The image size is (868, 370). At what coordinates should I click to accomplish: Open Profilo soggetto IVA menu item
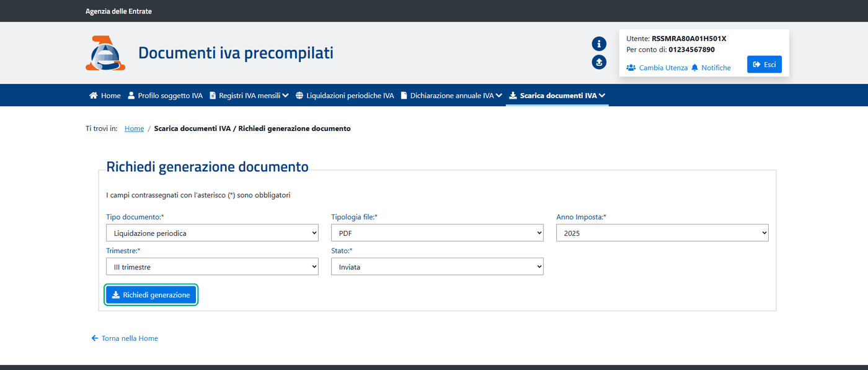coord(165,96)
